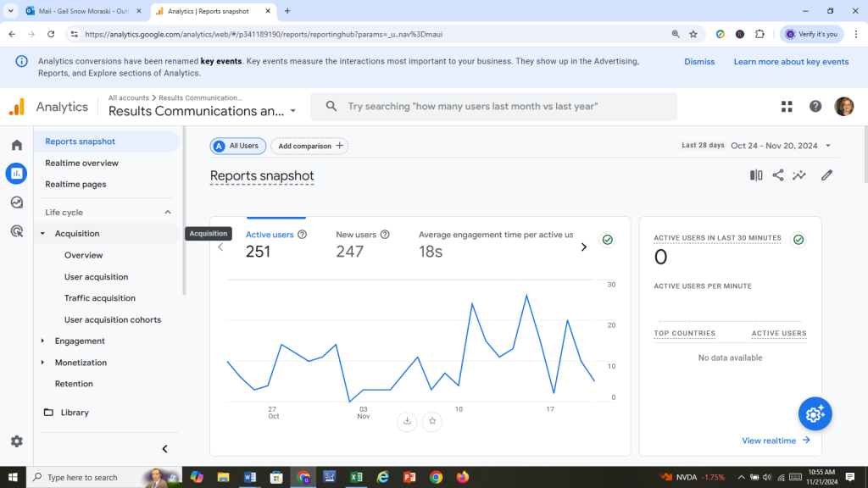Image resolution: width=868 pixels, height=488 pixels.
Task: Open Retention report
Action: pyautogui.click(x=74, y=384)
